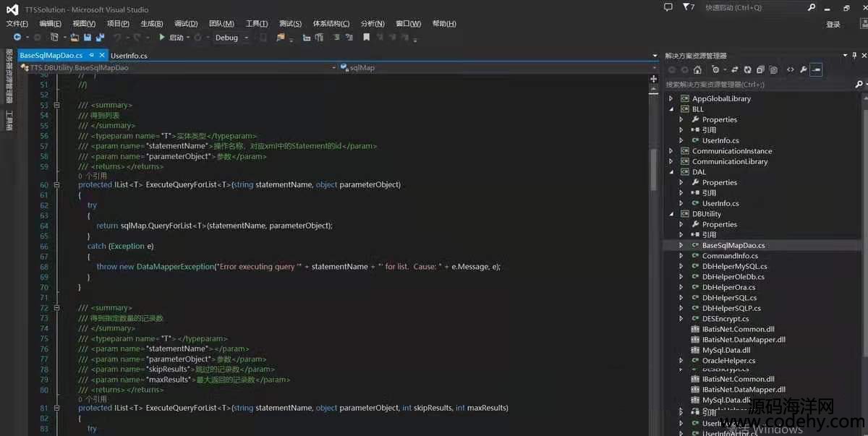Click the Save icon in toolbar
Viewport: 868px width, 436px height.
88,38
